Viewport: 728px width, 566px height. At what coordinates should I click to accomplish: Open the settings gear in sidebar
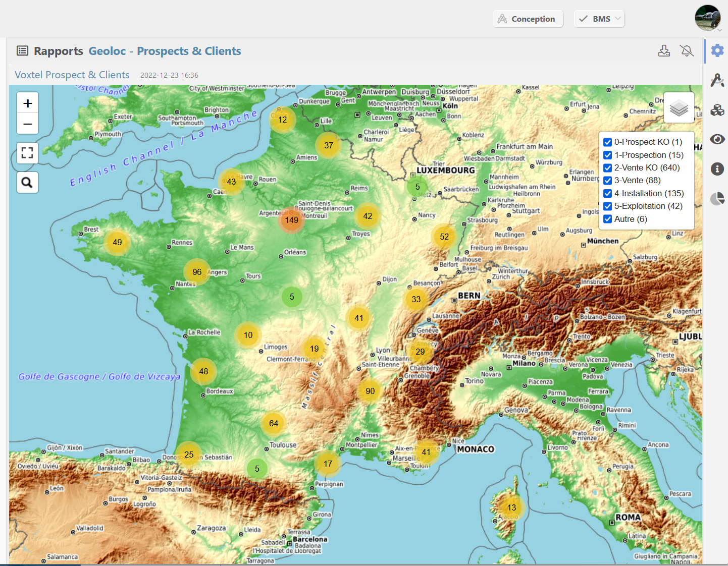[717, 50]
